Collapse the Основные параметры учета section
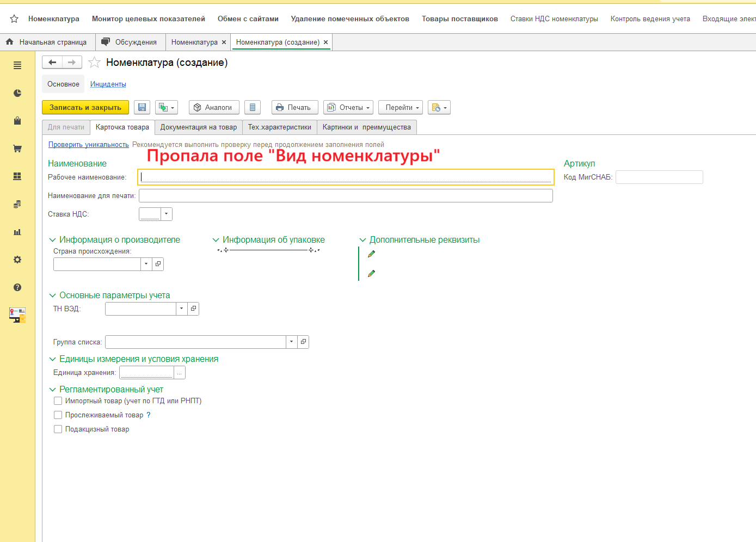Screen dimensions: 756x542 click(53, 295)
